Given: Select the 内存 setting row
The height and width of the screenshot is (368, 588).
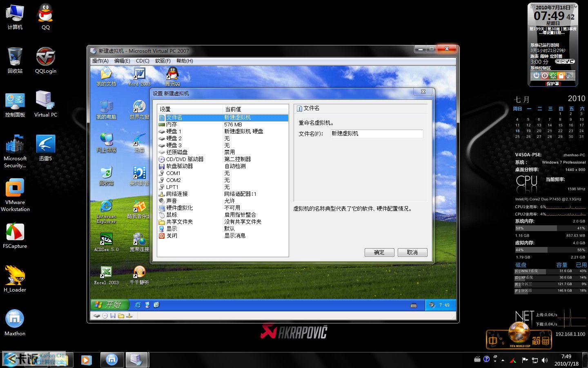Looking at the screenshot, I should [223, 124].
